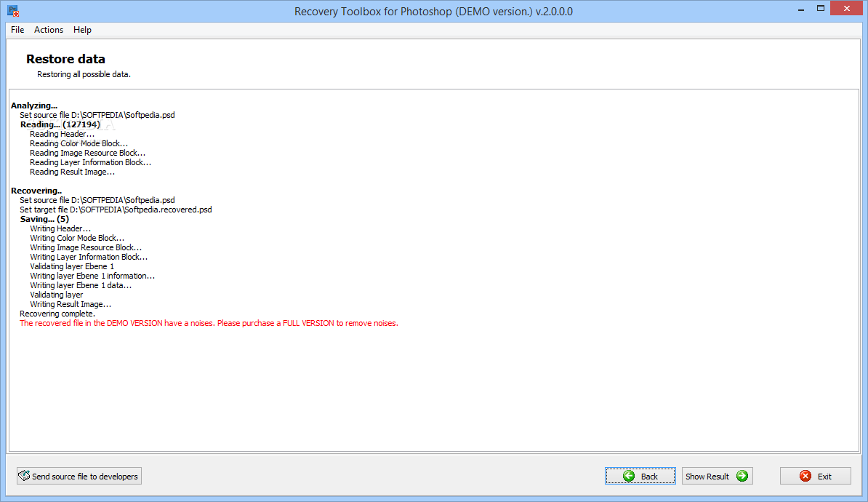Click the 'Reading Color Mode Block...' line
The height and width of the screenshot is (502, 868).
click(79, 143)
